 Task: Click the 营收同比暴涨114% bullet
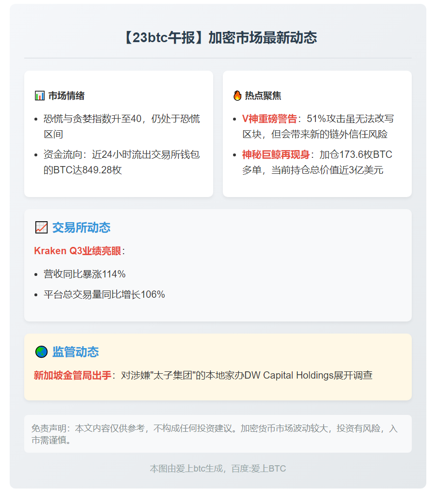pyautogui.click(x=85, y=274)
